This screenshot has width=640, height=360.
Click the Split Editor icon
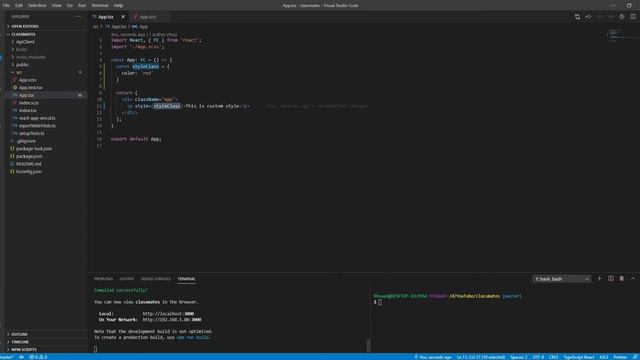tap(633, 17)
